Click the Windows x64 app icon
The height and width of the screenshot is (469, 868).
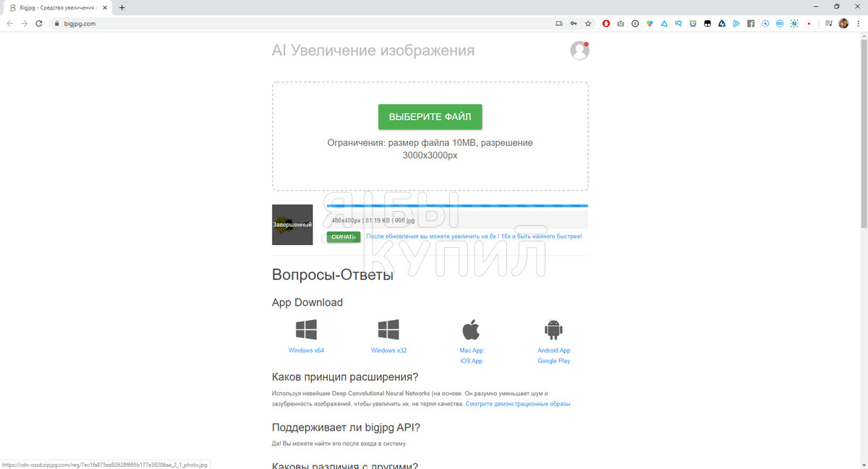tap(306, 330)
